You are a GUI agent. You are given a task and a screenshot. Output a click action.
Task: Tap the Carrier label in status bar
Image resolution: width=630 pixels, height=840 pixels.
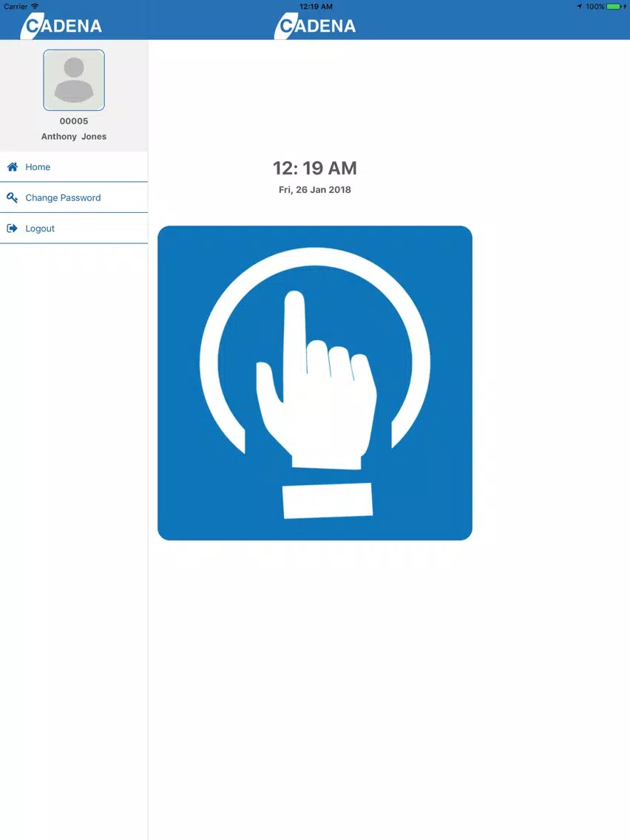pos(16,7)
